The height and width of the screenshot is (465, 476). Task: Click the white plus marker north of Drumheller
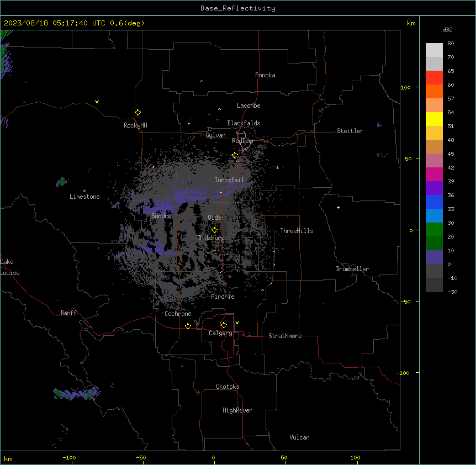(x=338, y=207)
